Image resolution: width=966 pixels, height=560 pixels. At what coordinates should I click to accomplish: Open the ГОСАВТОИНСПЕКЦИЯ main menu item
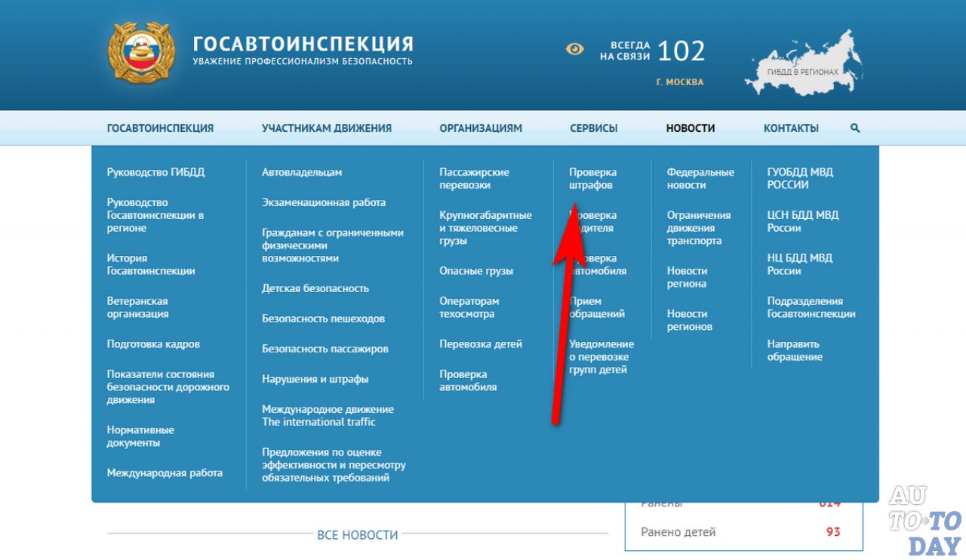point(160,128)
